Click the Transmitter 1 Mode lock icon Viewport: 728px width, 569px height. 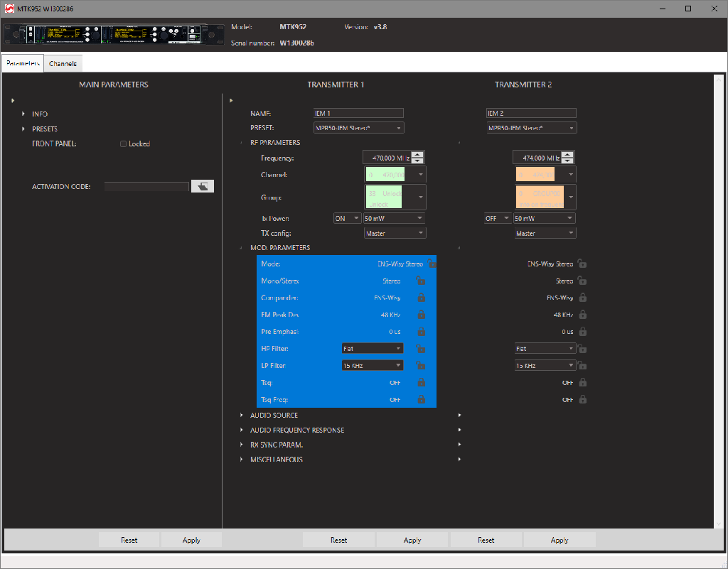[432, 264]
